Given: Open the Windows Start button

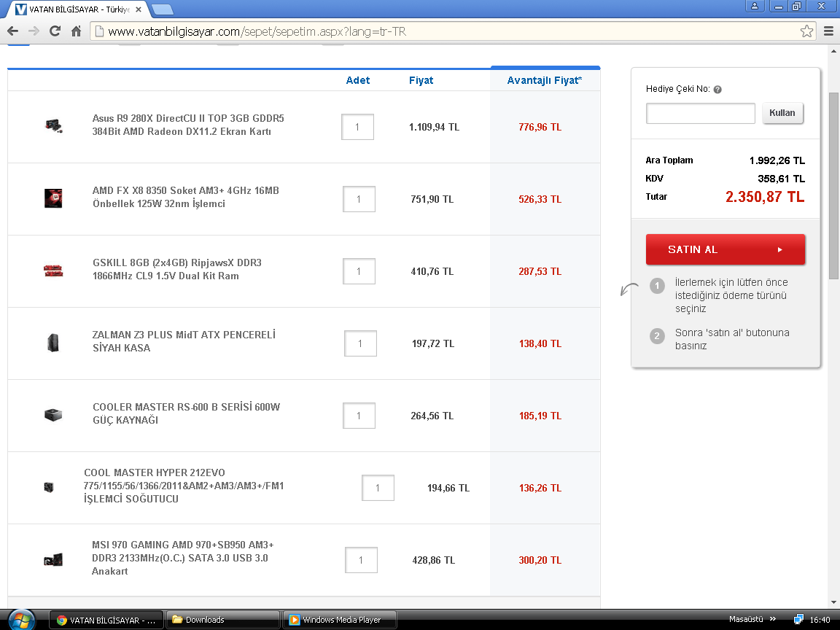Looking at the screenshot, I should [21, 621].
